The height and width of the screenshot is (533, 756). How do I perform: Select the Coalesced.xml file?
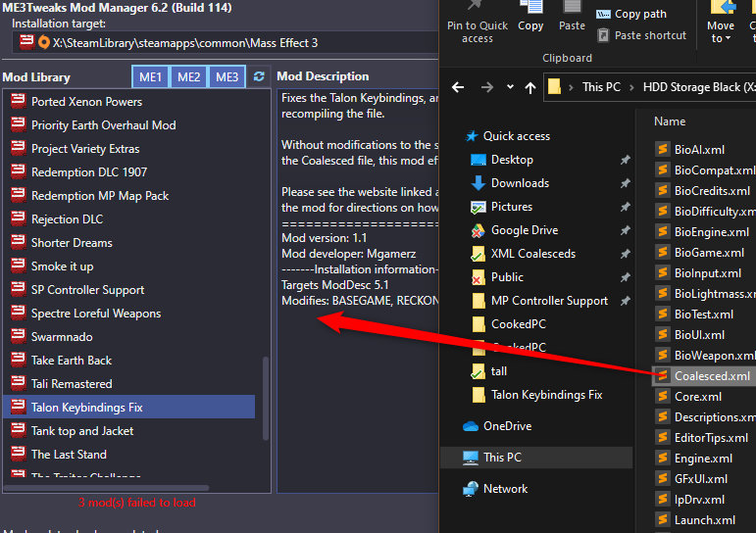click(712, 376)
